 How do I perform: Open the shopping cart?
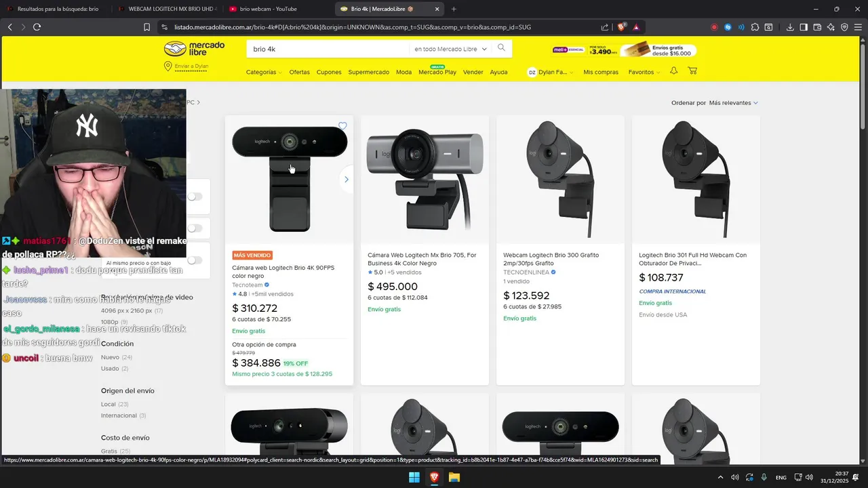pos(692,71)
